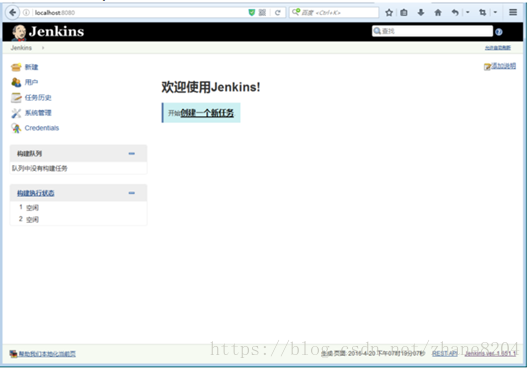Click the browser search box

point(334,13)
